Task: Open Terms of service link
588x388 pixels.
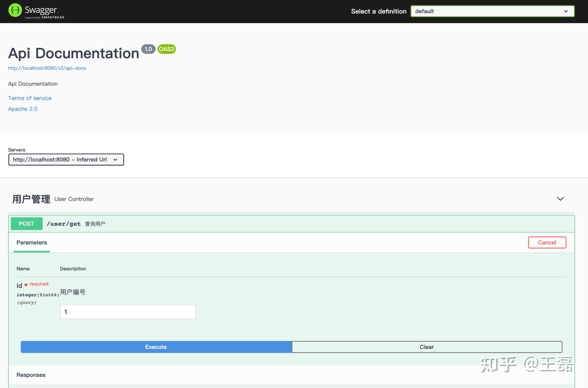Action: tap(30, 98)
